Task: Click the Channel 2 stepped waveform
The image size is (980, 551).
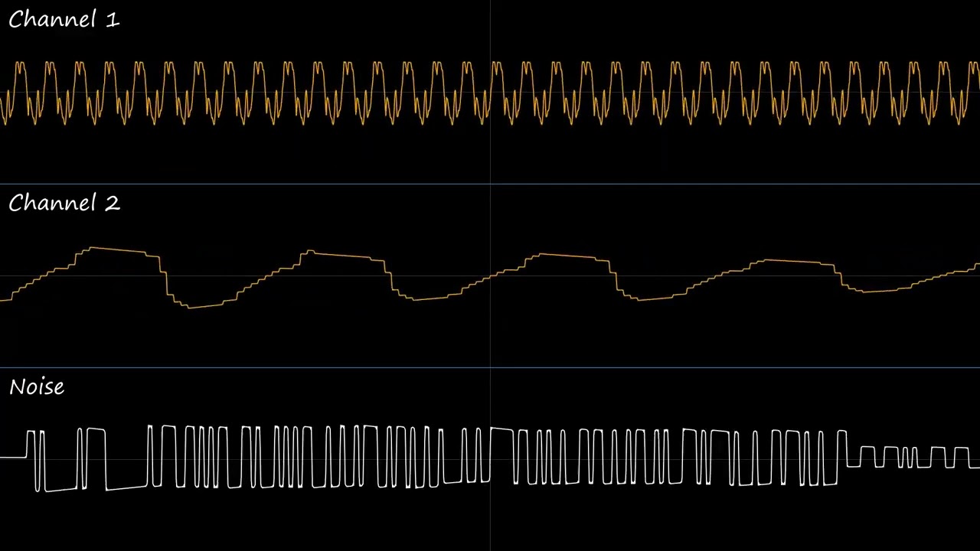Action: (x=490, y=277)
